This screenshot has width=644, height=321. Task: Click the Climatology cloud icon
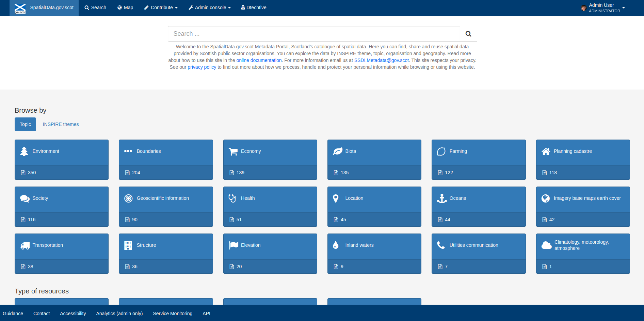point(546,245)
